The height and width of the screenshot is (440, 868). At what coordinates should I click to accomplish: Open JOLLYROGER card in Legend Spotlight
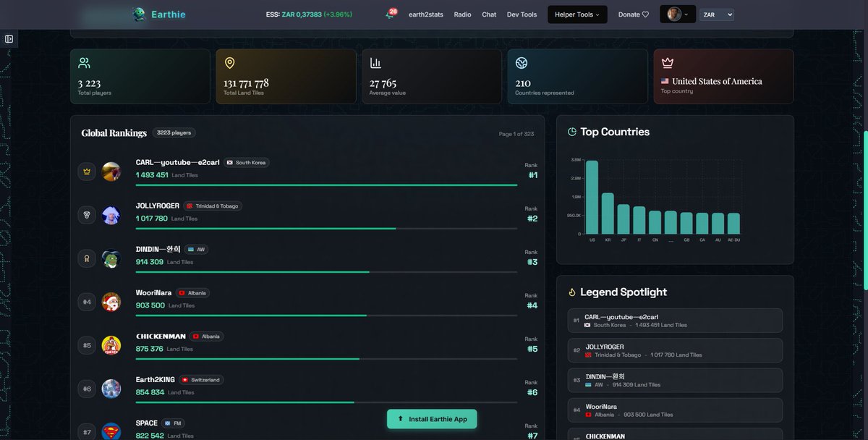tap(675, 350)
